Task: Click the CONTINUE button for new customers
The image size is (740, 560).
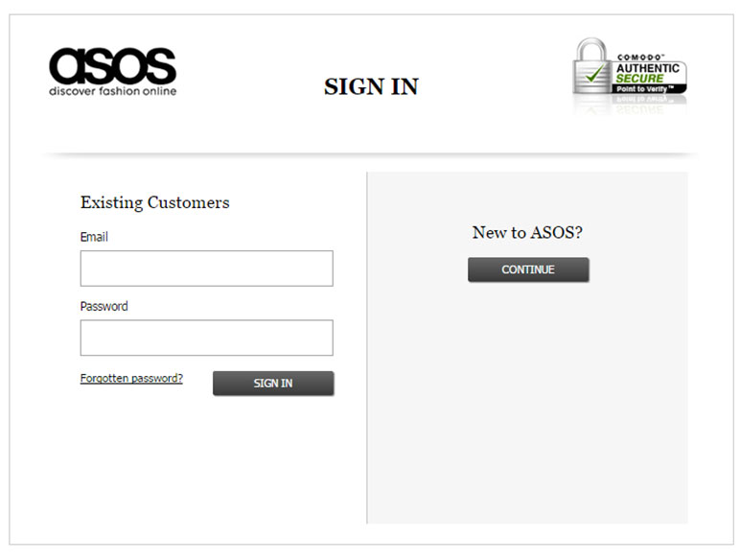Action: [x=528, y=269]
